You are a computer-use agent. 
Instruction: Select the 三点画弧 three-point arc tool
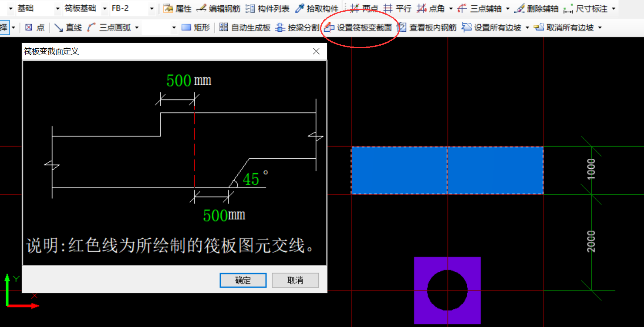coord(108,28)
